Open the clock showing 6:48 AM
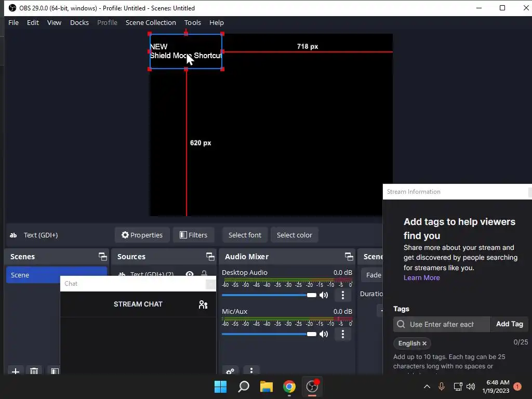The height and width of the screenshot is (399, 532). 496,387
